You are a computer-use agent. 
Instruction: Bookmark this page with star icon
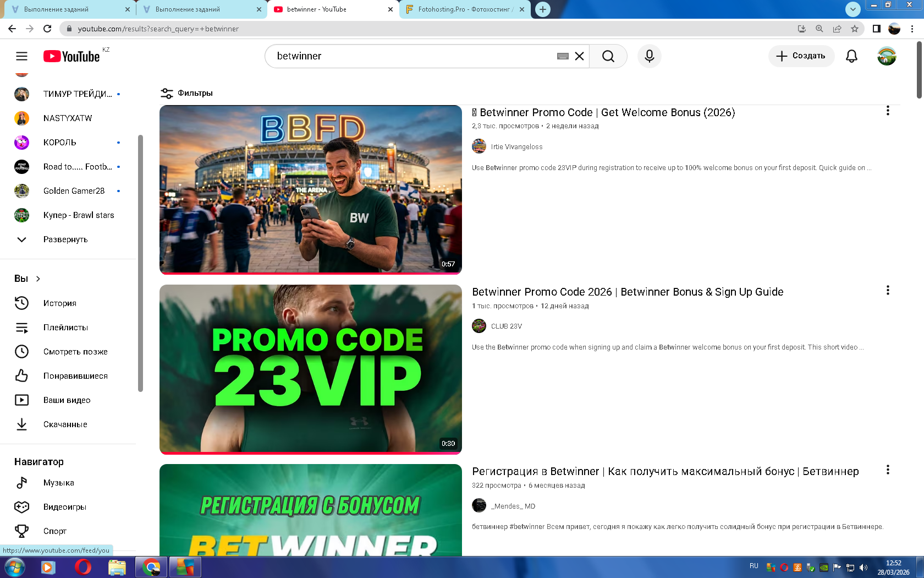click(x=854, y=29)
